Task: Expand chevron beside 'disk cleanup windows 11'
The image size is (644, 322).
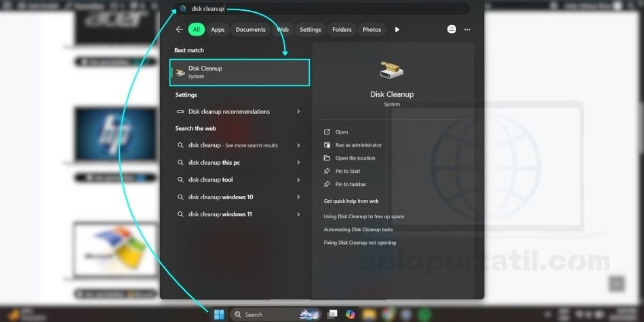Action: tap(298, 214)
